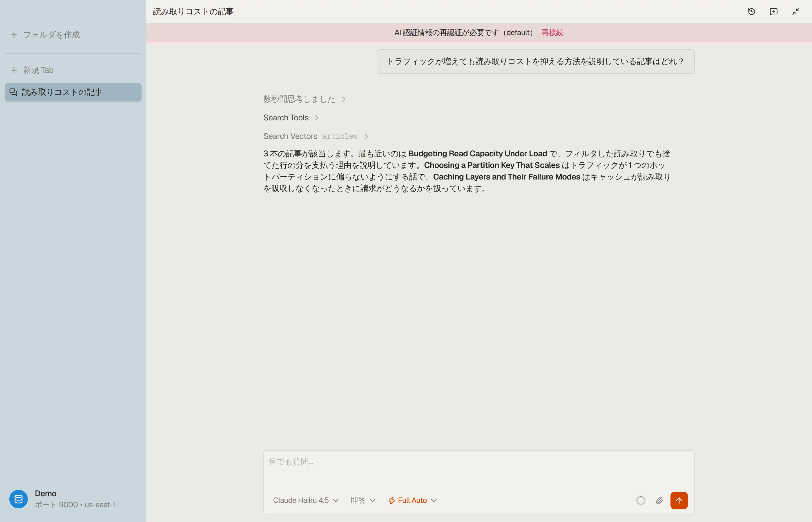Click the user question message bubble
This screenshot has width=812, height=522.
click(535, 61)
